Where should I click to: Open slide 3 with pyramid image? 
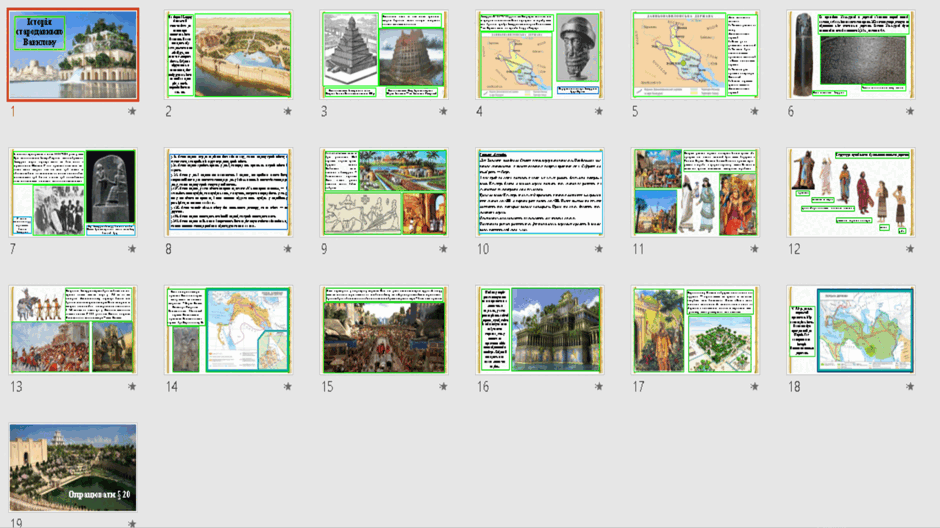pos(384,55)
